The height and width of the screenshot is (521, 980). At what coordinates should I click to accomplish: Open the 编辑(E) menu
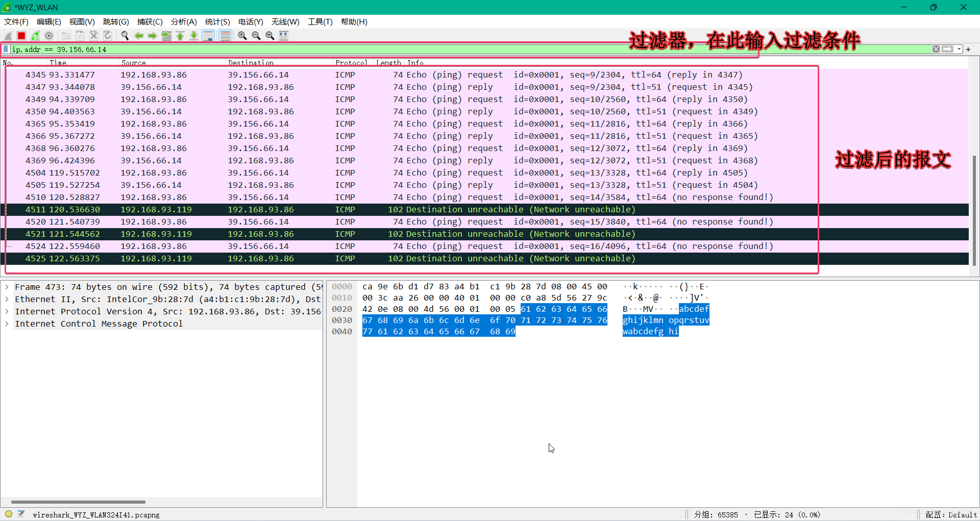[x=48, y=22]
